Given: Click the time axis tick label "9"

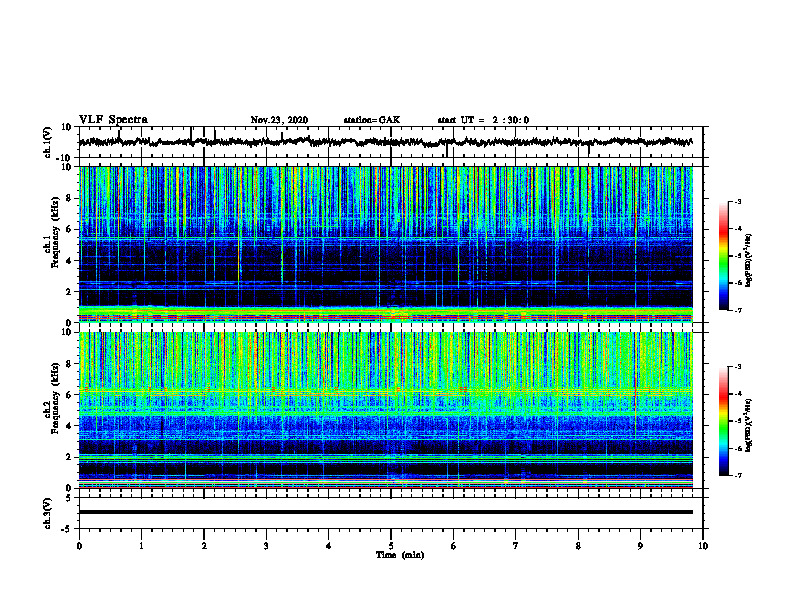Looking at the screenshot, I should pos(640,546).
